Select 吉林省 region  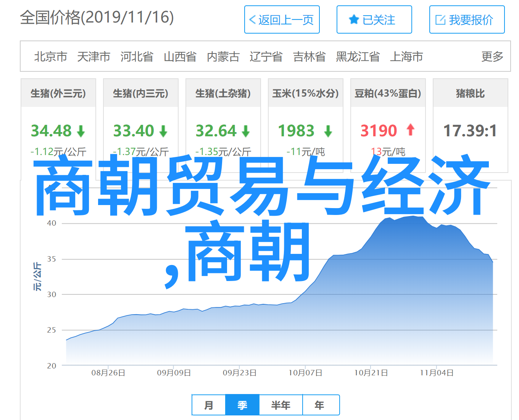pyautogui.click(x=309, y=57)
